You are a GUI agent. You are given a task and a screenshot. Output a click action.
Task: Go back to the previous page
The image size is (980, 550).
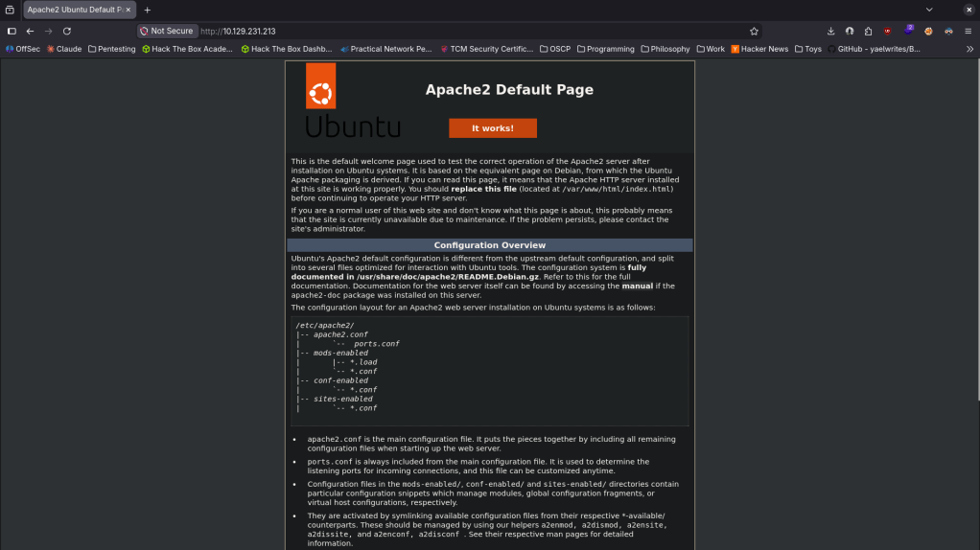click(x=30, y=31)
